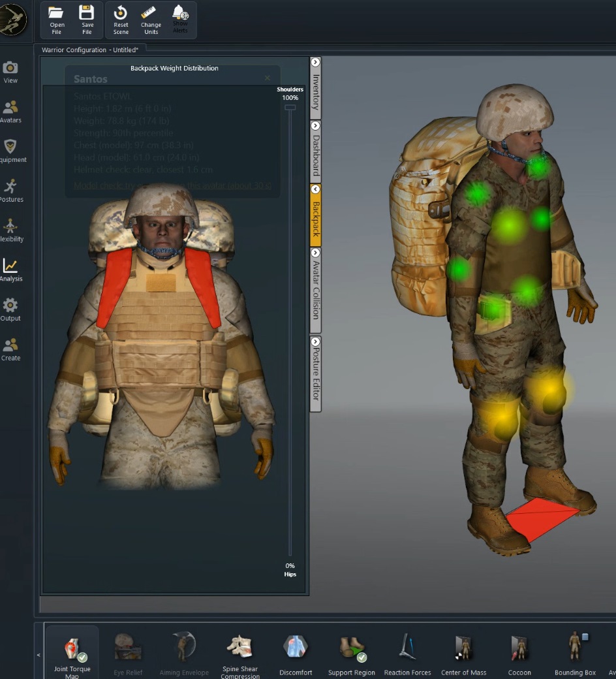Open the Change Units ruler tool
Image resolution: width=616 pixels, height=679 pixels.
pyautogui.click(x=151, y=20)
